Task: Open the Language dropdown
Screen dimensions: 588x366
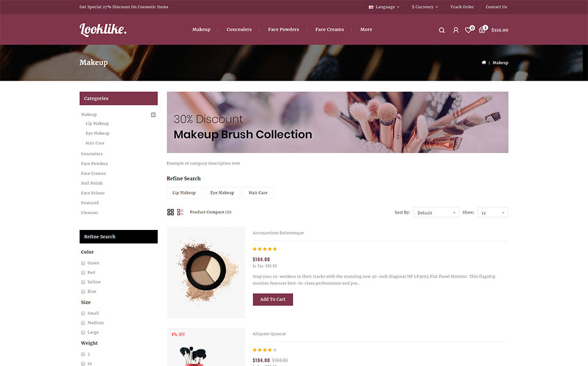Action: (384, 7)
